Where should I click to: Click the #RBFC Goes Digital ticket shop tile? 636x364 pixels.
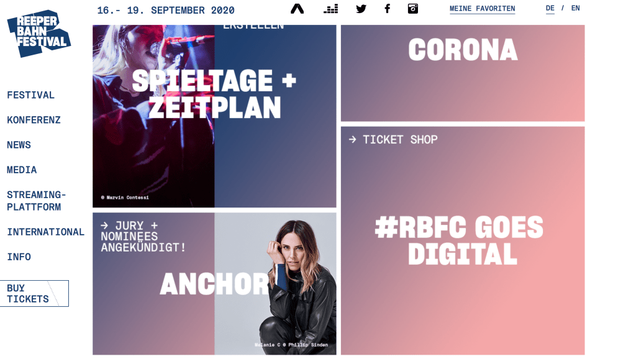(463, 240)
